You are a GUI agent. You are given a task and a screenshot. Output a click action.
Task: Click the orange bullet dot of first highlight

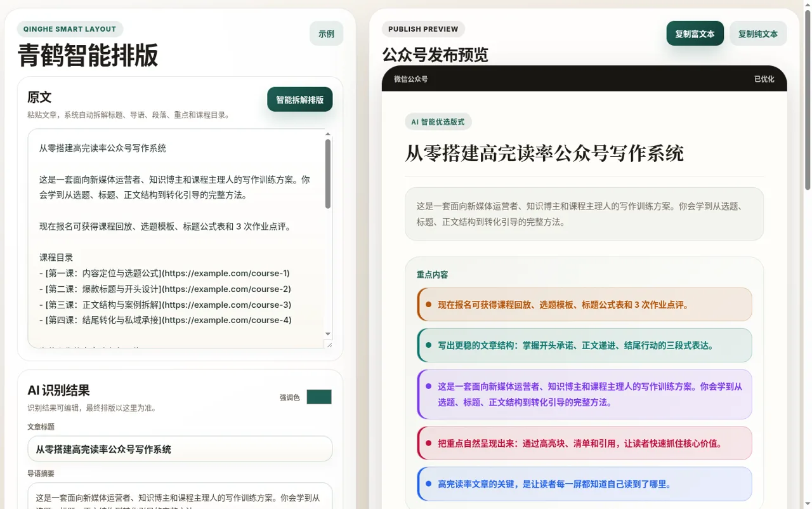point(429,305)
